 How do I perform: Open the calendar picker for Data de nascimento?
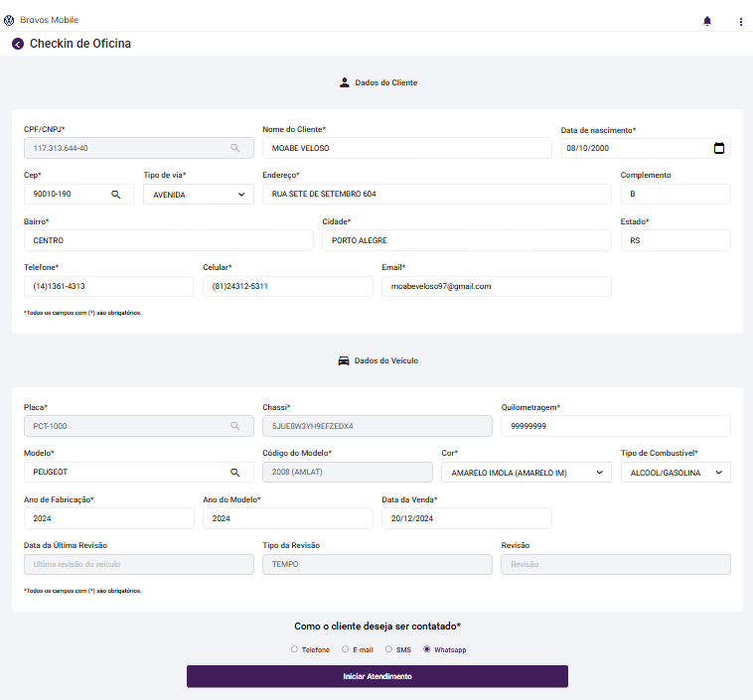[x=719, y=148]
